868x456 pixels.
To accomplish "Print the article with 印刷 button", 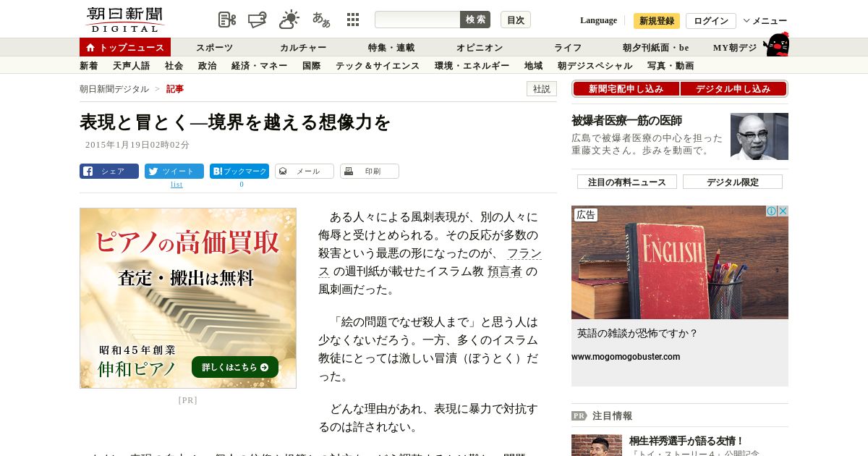I will point(370,172).
